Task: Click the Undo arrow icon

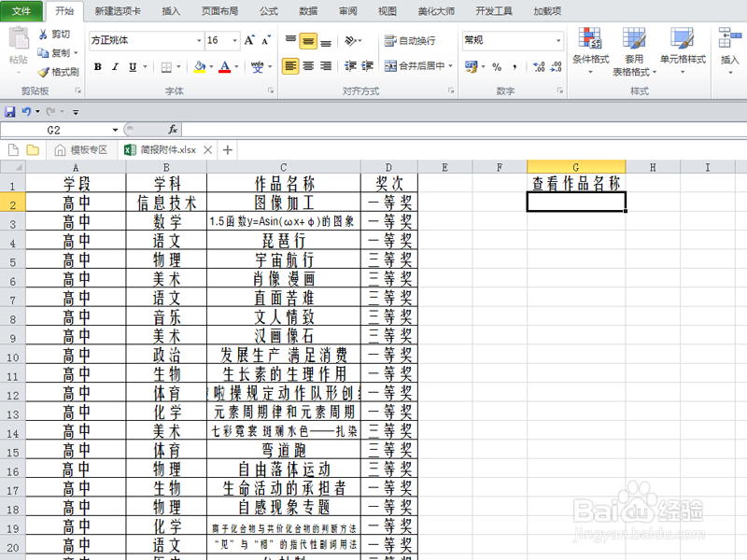Action: point(26,112)
